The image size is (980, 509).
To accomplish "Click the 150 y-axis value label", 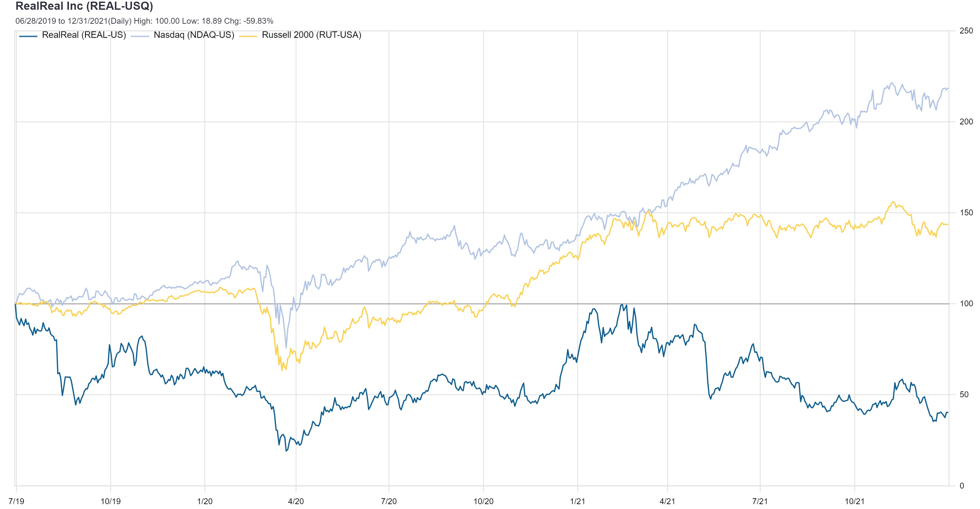I will 966,213.
